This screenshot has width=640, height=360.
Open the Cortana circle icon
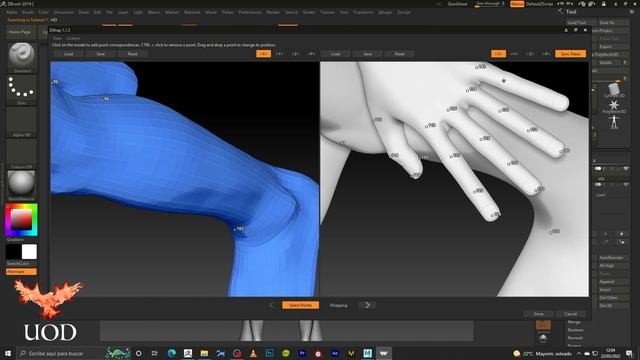(139, 353)
